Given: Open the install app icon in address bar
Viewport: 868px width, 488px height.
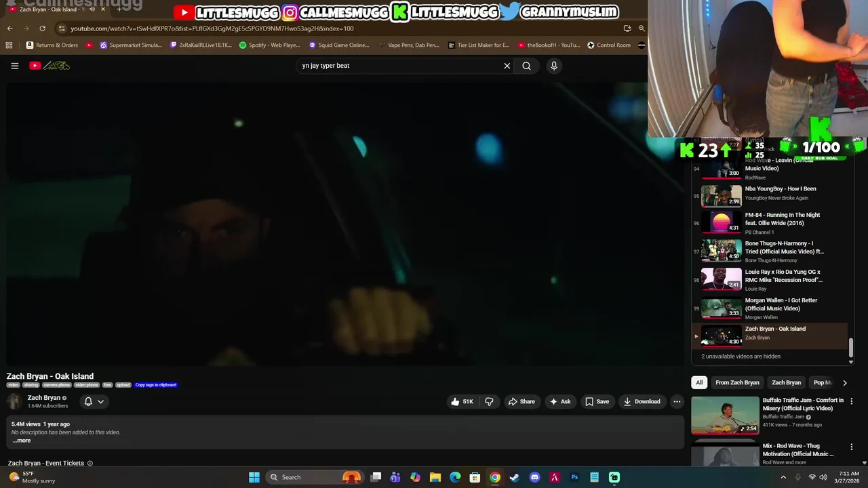Looking at the screenshot, I should tap(627, 28).
